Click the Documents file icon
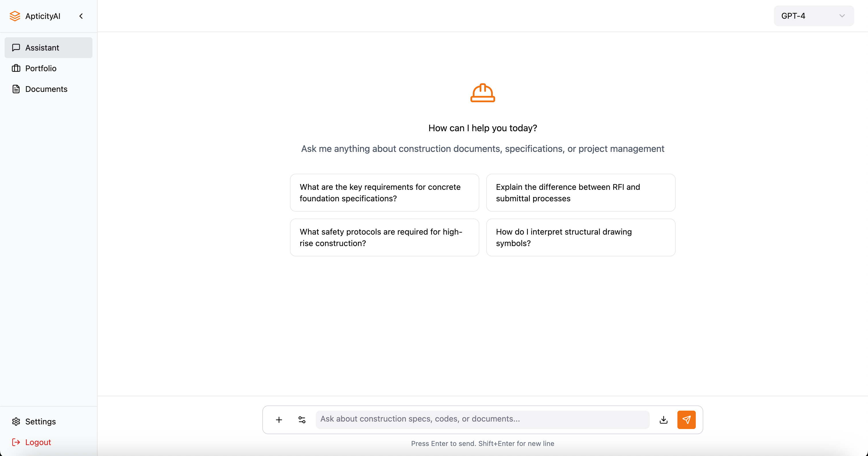The height and width of the screenshot is (456, 868). click(x=16, y=89)
